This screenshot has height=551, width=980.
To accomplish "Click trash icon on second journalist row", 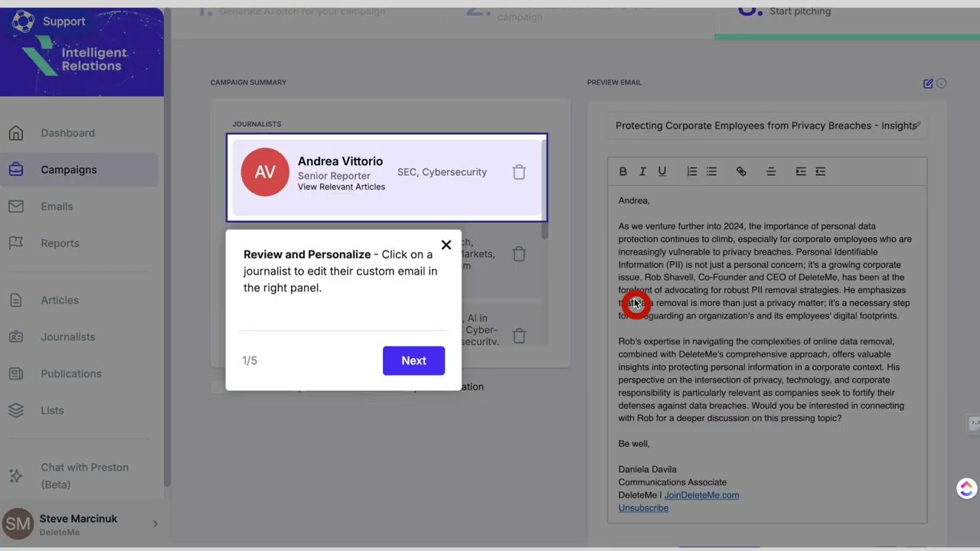I will point(519,254).
